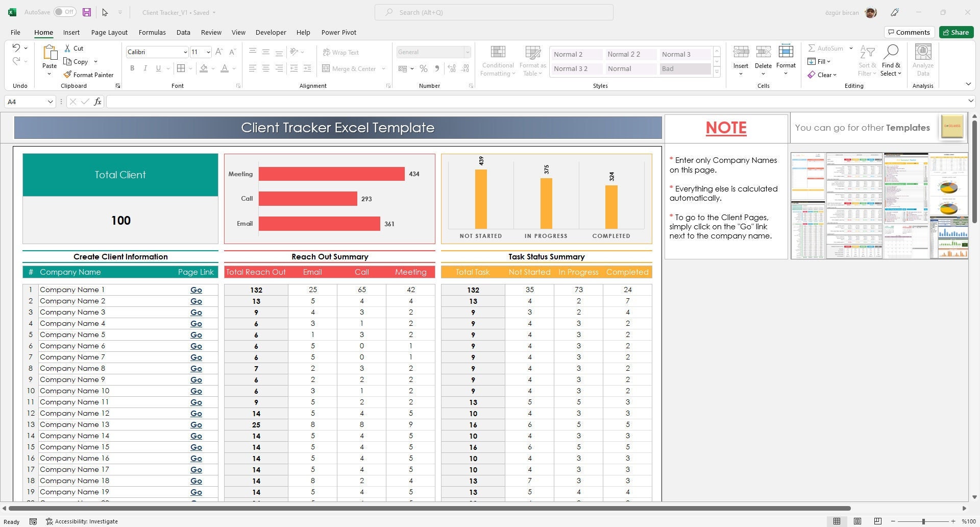Image resolution: width=980 pixels, height=527 pixels.
Task: Click the Conditional Formatting icon
Action: click(498, 52)
